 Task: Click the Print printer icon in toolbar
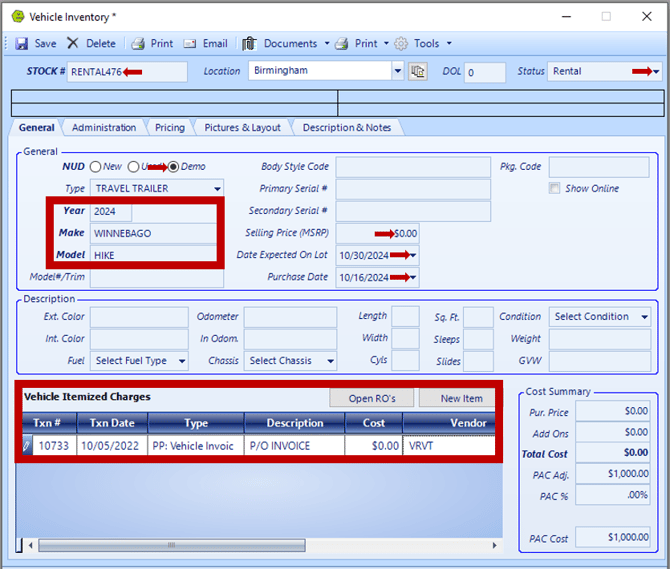point(139,44)
